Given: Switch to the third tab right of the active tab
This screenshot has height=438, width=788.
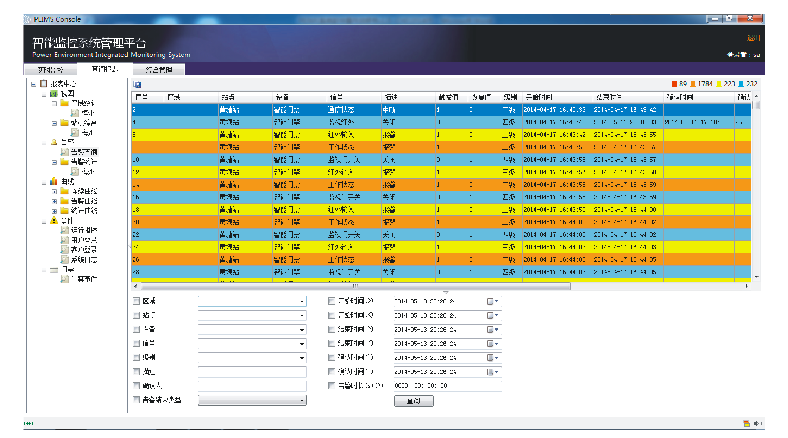Looking at the screenshot, I should [x=159, y=69].
